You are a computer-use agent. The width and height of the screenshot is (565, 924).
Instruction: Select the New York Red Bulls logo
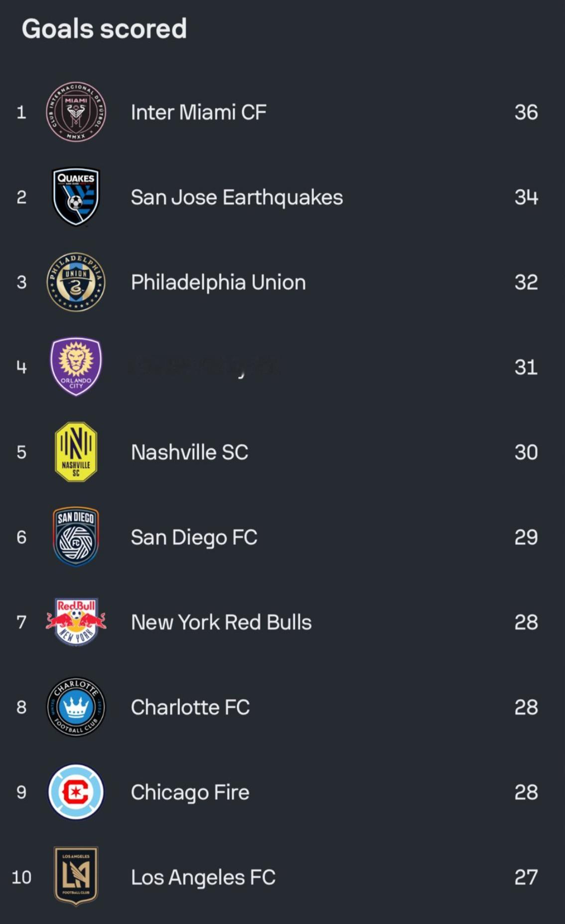tap(76, 622)
